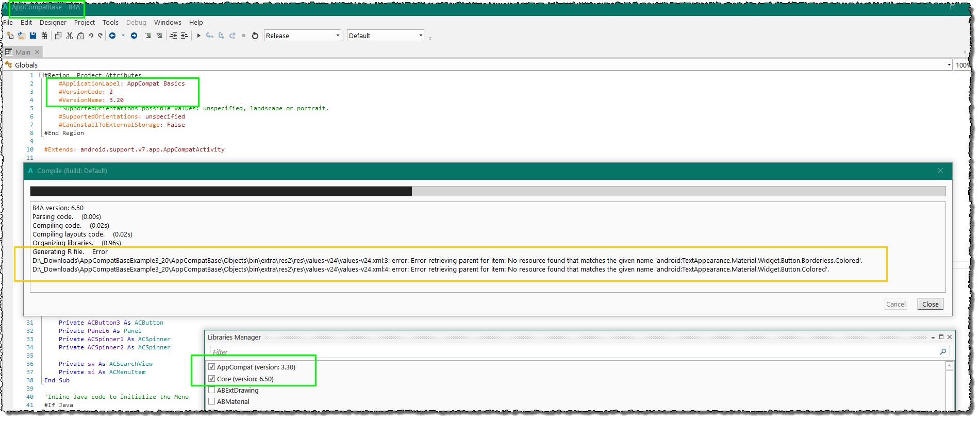Open the Default build configuration dropdown
Screen dimensions: 980x422
point(386,36)
